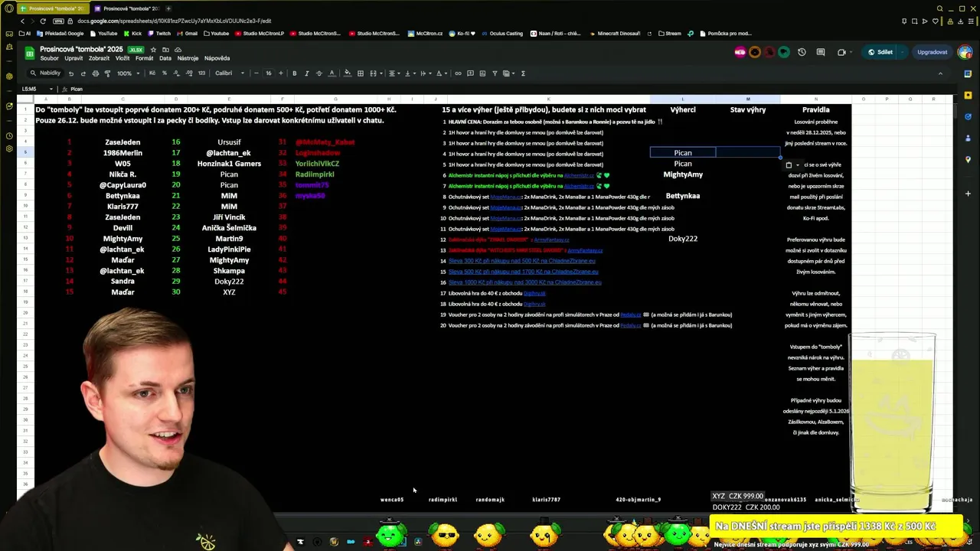Apply currency Kč format
This screenshot has height=551, width=980.
[x=152, y=73]
